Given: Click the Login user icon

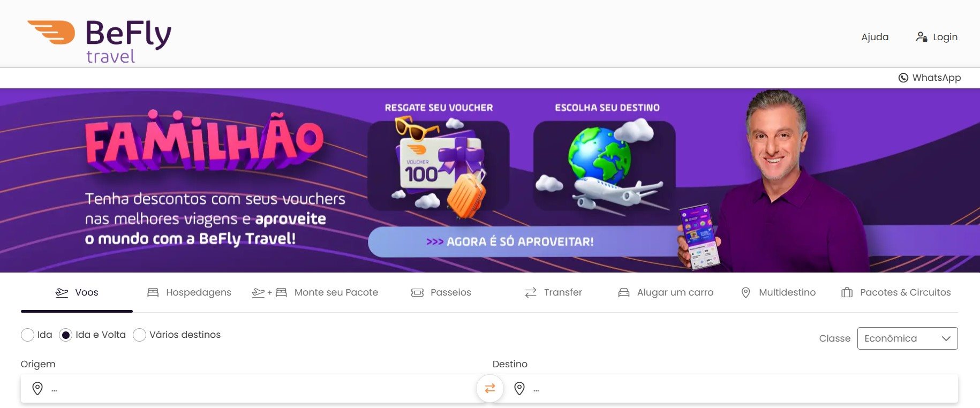Looking at the screenshot, I should (921, 37).
